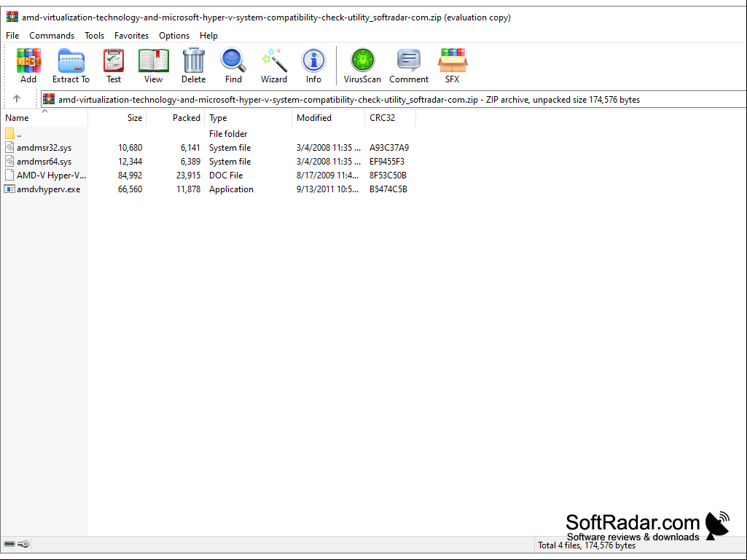Click the 'File folder' type cell

pos(228,134)
